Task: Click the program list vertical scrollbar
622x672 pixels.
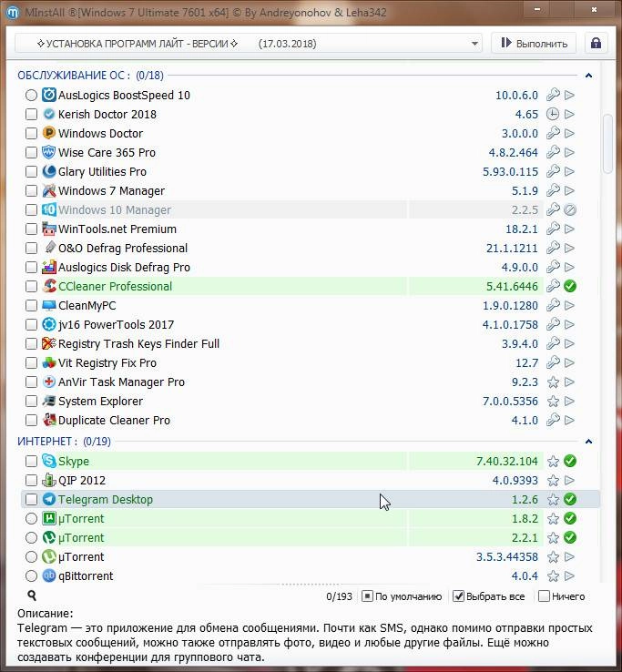Action: point(607,144)
